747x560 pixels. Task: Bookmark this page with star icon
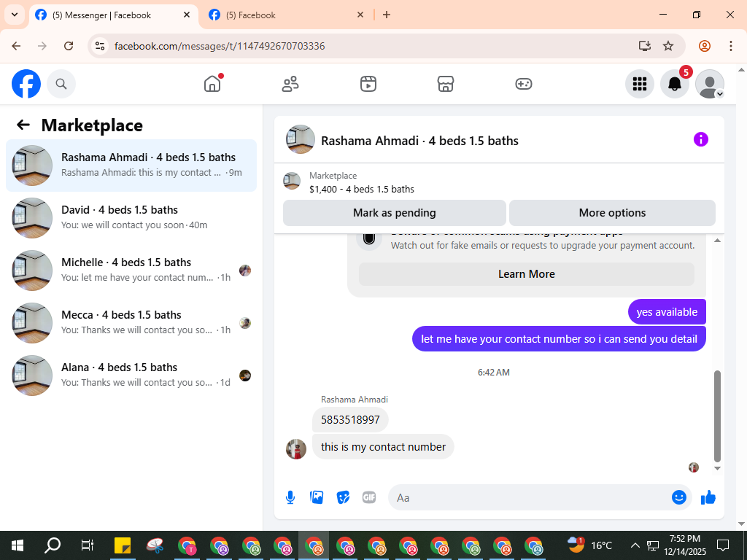668,46
